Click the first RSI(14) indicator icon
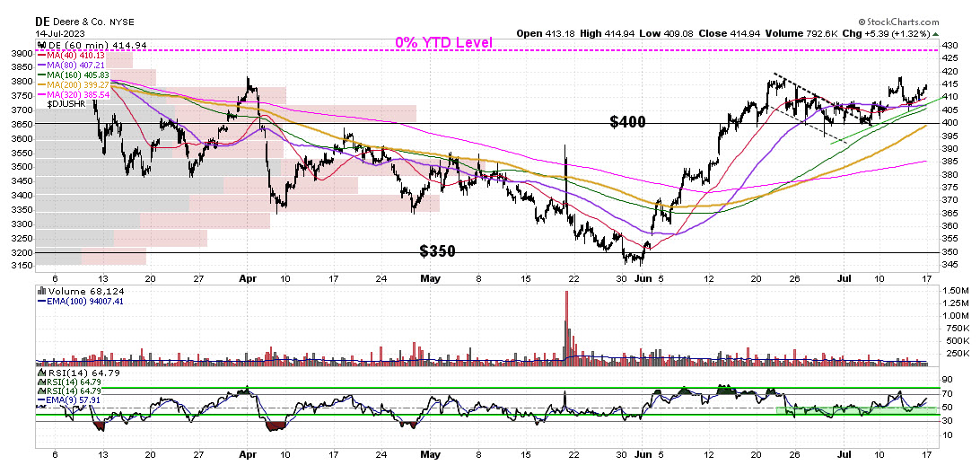This screenshot has height=474, width=980. (41, 372)
